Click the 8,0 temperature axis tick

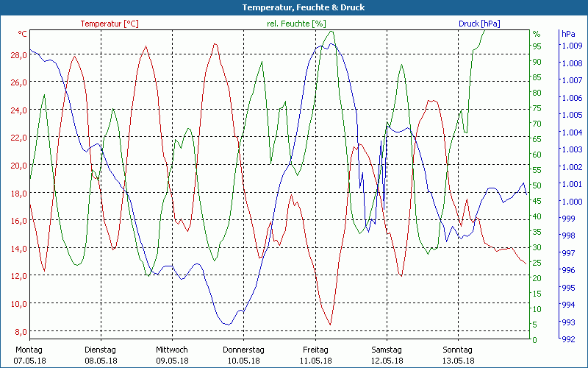point(21,331)
